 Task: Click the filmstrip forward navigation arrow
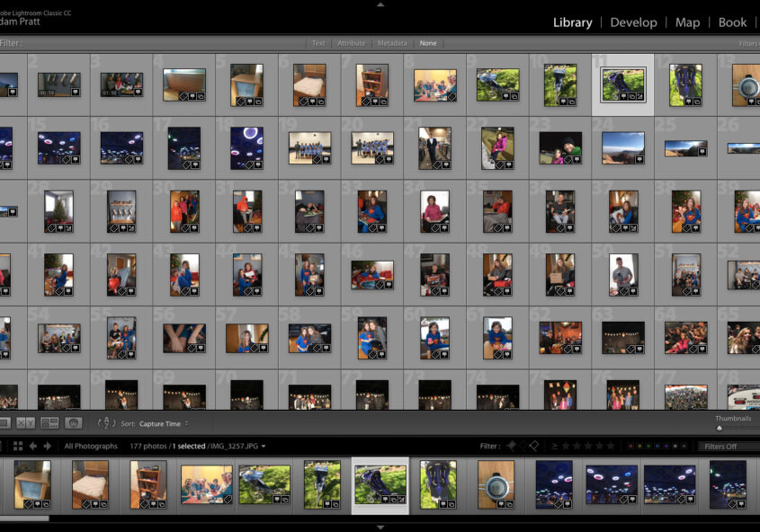pyautogui.click(x=47, y=446)
